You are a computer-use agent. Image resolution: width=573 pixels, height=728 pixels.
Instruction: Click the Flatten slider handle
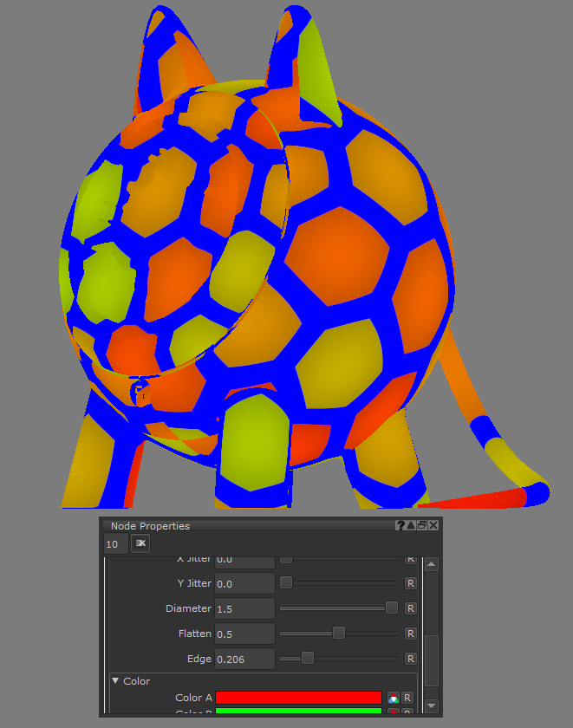coord(339,633)
